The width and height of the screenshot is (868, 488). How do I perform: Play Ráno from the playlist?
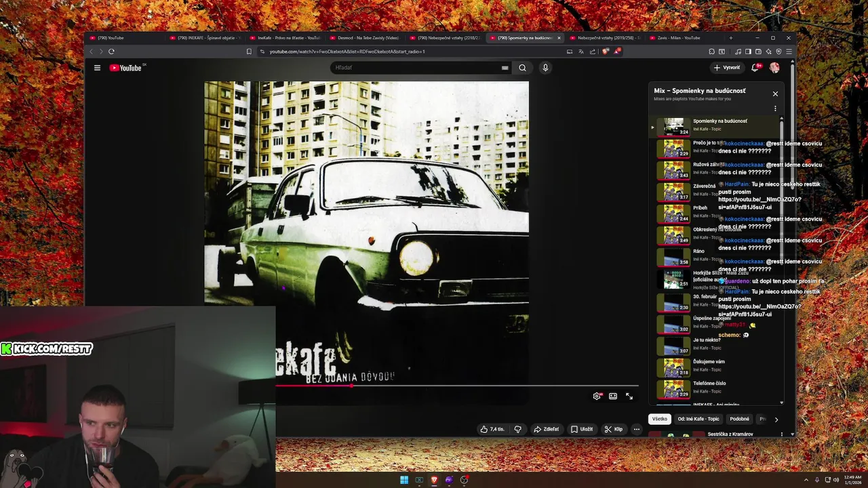[715, 256]
